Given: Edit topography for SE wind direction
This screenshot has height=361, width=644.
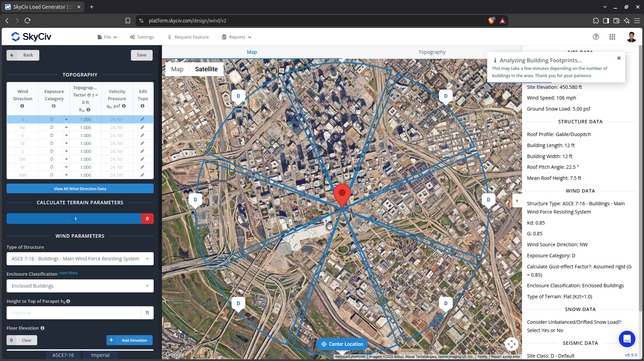Looking at the screenshot, I should 142,143.
